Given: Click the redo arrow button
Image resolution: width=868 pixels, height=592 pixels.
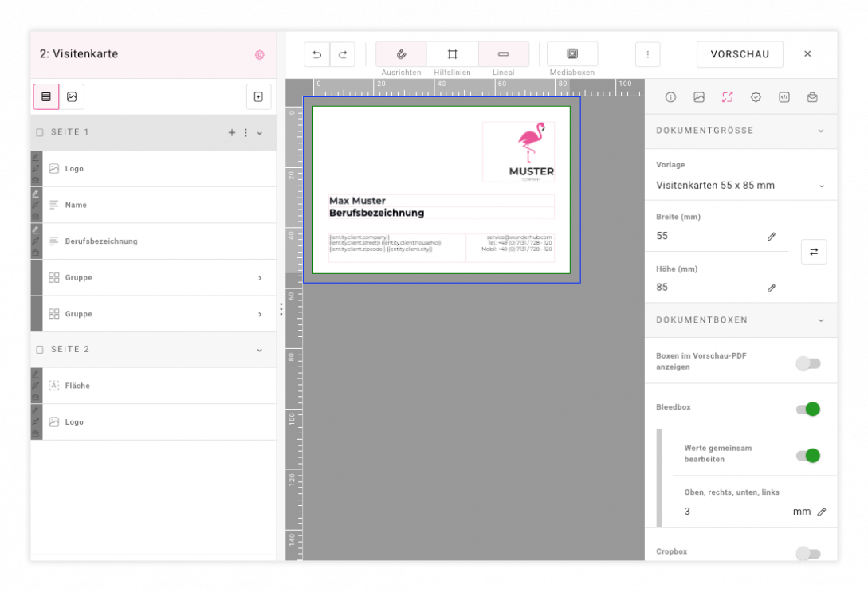Looking at the screenshot, I should pos(342,54).
